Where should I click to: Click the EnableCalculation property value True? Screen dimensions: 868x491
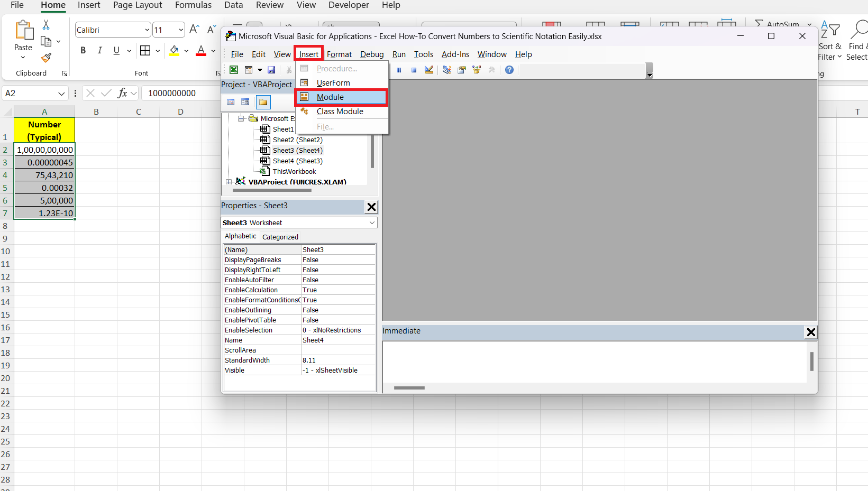338,290
